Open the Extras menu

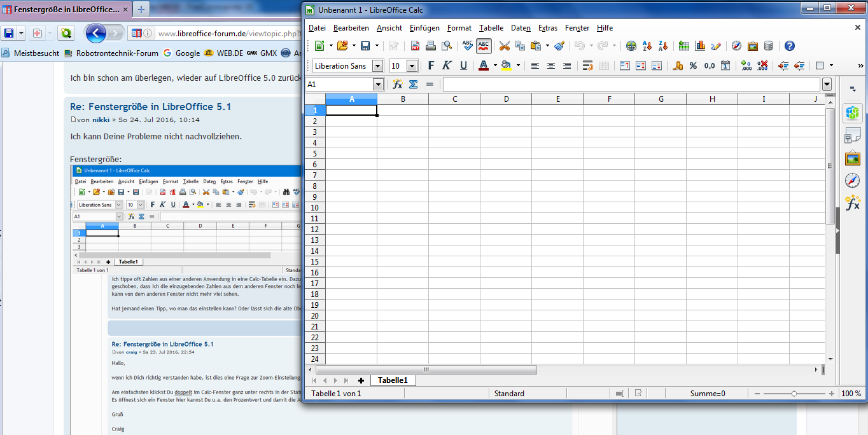(x=548, y=28)
